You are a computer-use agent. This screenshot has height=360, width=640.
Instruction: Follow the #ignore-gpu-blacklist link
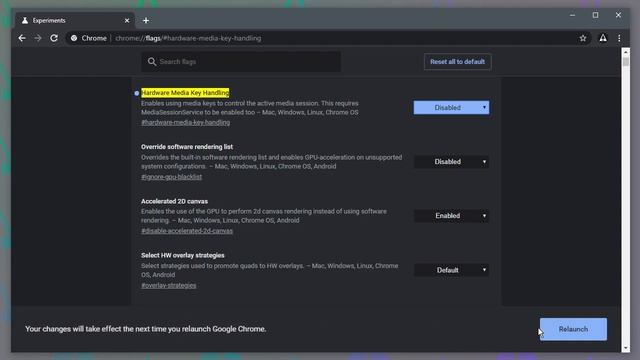(x=171, y=177)
